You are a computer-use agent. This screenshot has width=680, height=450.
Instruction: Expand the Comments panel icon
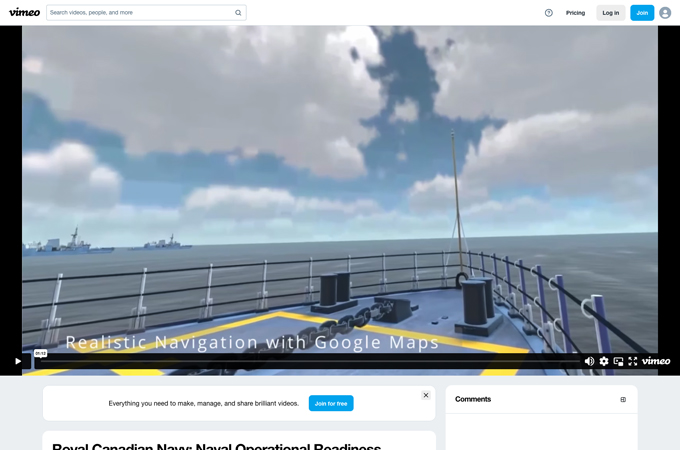point(623,399)
